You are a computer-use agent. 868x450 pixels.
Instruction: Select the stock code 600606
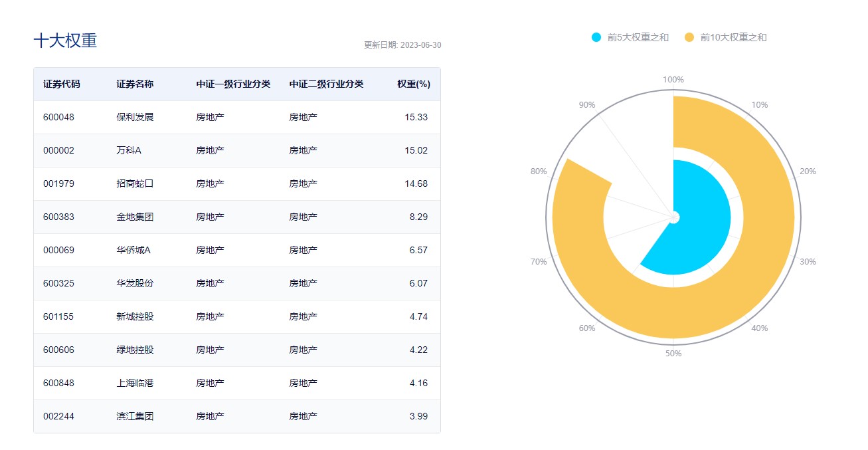tap(58, 350)
